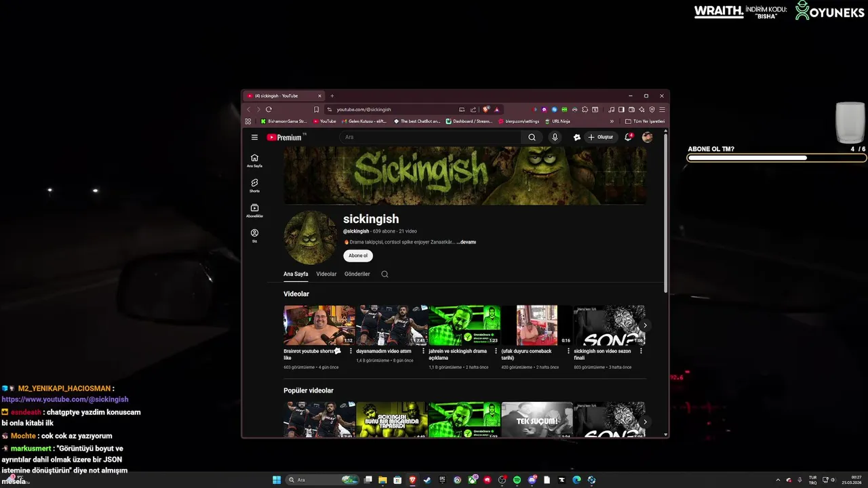The height and width of the screenshot is (488, 868).
Task: Open more options for jahrein ve sickingish drama
Action: 496,351
